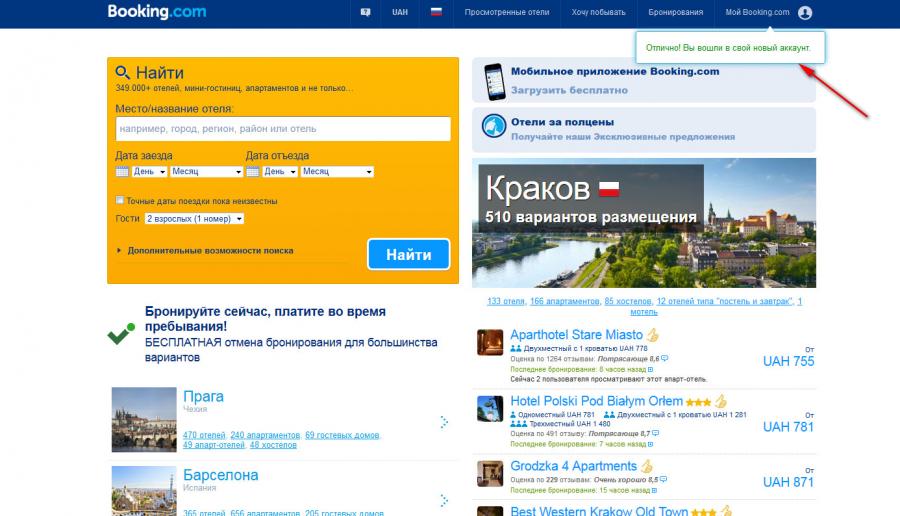
Task: Click the Барселона city link
Action: tap(220, 475)
